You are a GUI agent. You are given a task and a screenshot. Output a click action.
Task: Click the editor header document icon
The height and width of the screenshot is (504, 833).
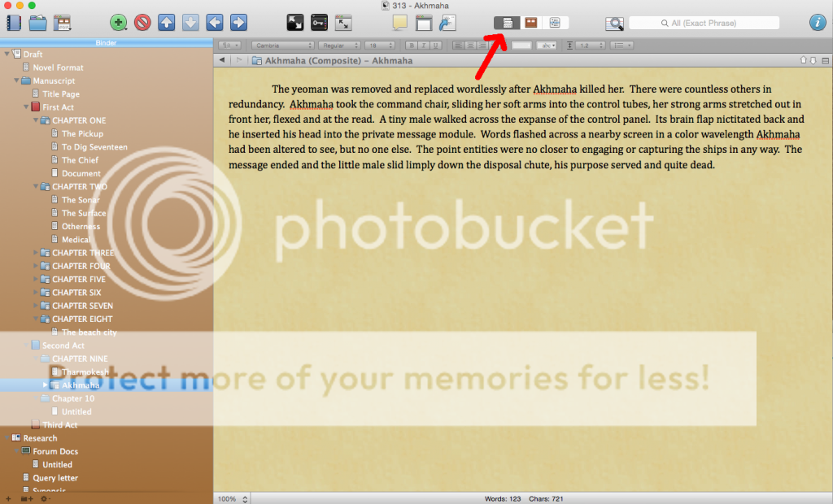[256, 60]
